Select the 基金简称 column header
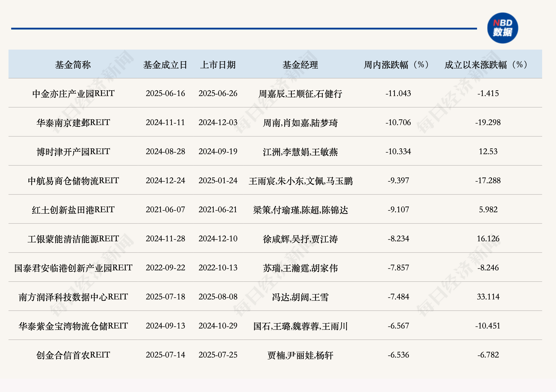The height and width of the screenshot is (392, 556). tap(73, 65)
